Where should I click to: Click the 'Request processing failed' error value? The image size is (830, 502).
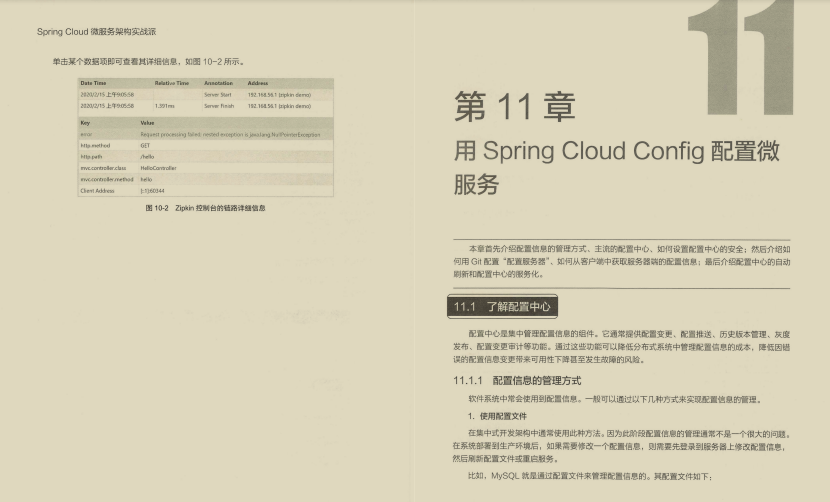(x=230, y=135)
